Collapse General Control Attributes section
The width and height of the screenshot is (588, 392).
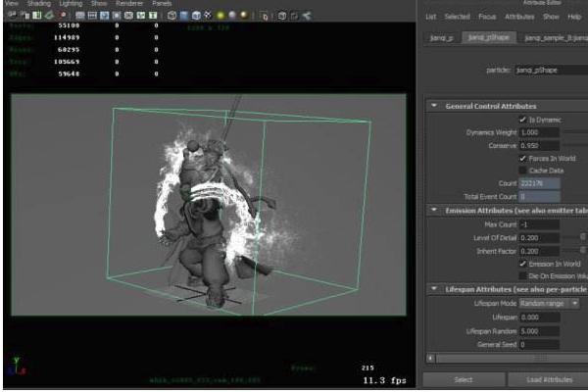tap(434, 105)
